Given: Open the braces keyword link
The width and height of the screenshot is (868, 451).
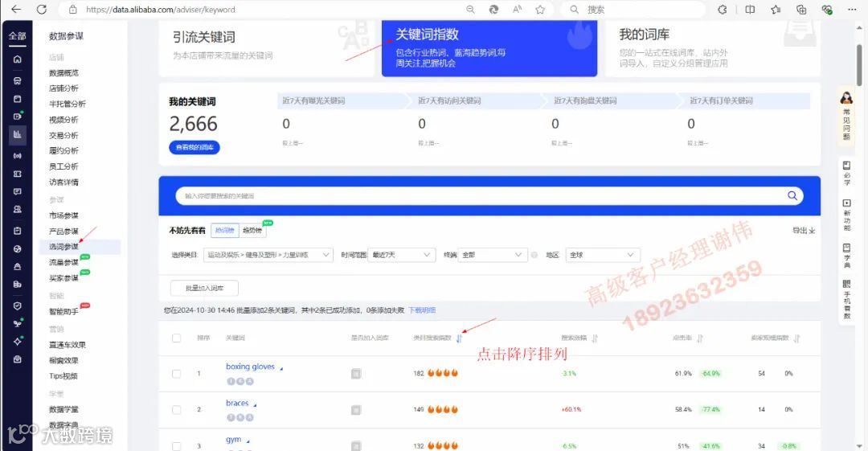Looking at the screenshot, I should [x=237, y=403].
